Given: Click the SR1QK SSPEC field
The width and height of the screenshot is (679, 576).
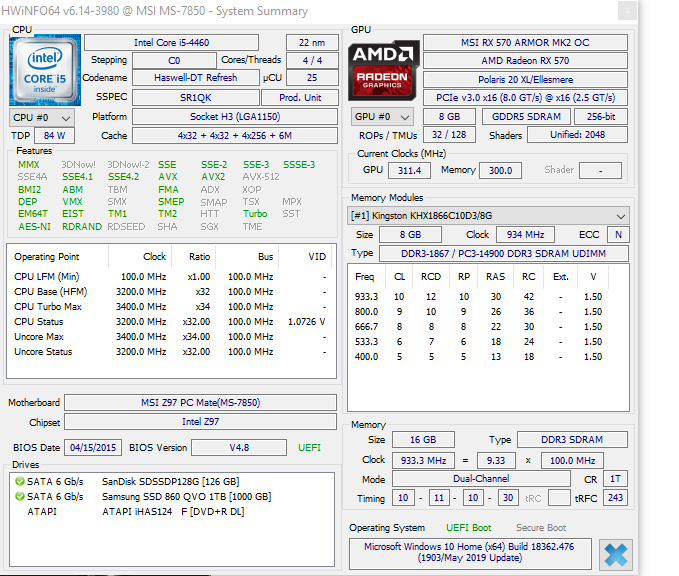Looking at the screenshot, I should [196, 98].
